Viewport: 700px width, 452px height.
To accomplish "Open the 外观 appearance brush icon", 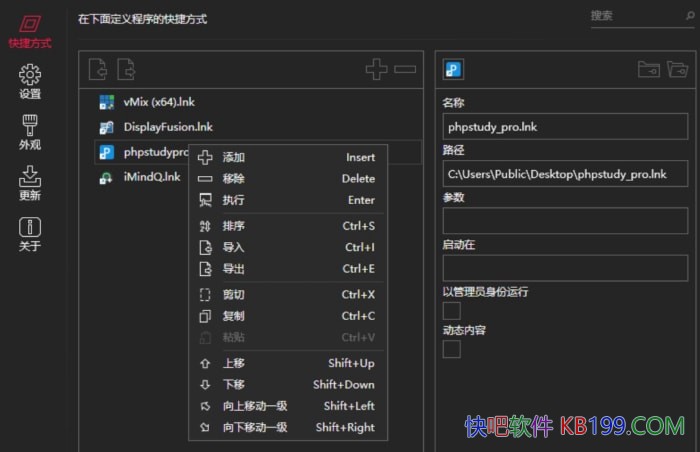I will [x=30, y=131].
